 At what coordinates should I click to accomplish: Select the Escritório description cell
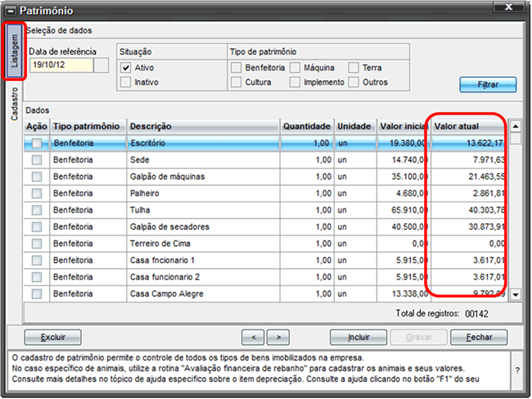tap(204, 143)
